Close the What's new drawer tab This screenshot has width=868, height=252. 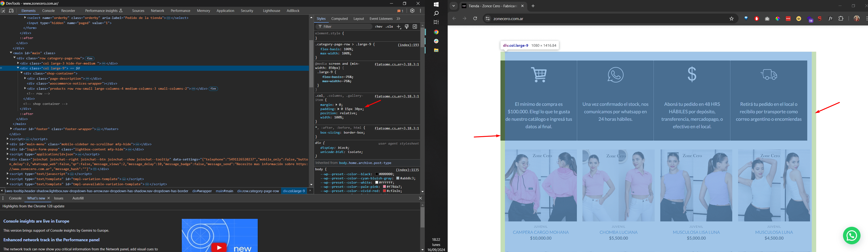tap(49, 199)
